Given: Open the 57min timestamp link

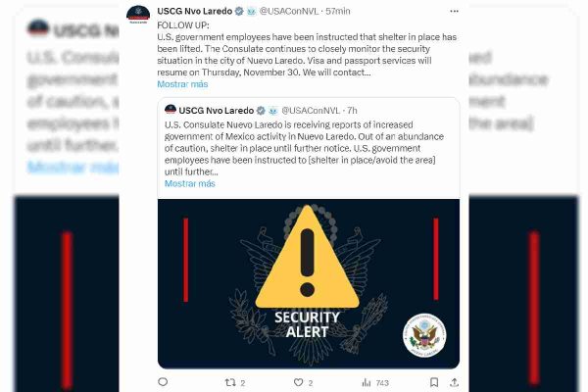Looking at the screenshot, I should click(338, 11).
